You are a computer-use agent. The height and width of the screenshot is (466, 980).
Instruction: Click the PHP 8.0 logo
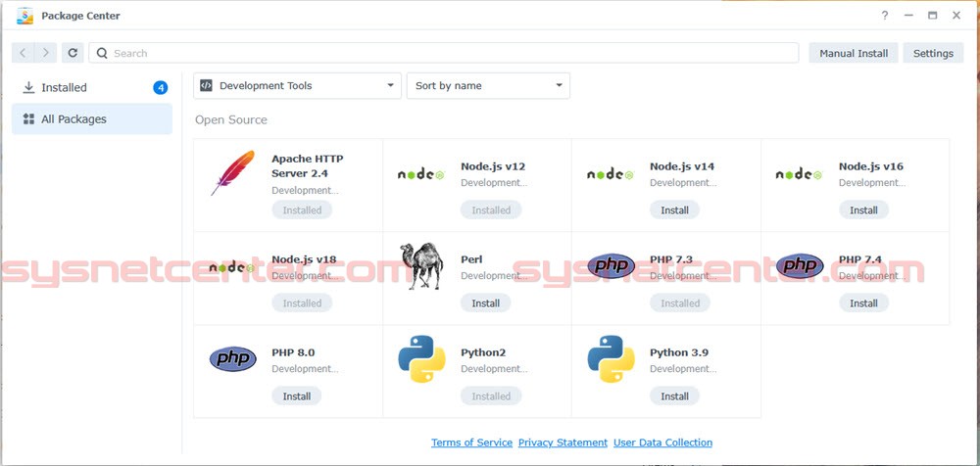(x=232, y=359)
